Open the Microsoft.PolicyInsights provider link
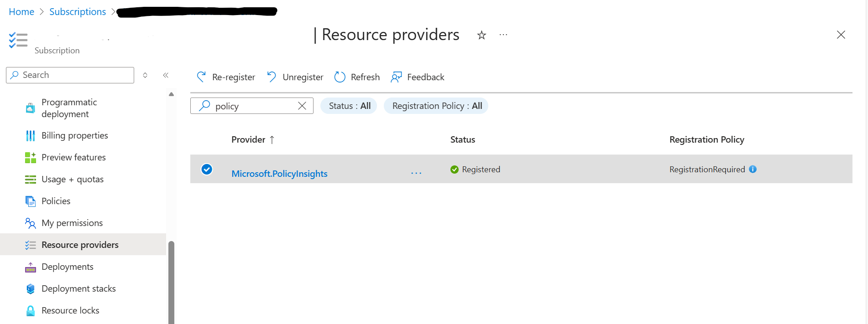868x324 pixels. [x=279, y=174]
